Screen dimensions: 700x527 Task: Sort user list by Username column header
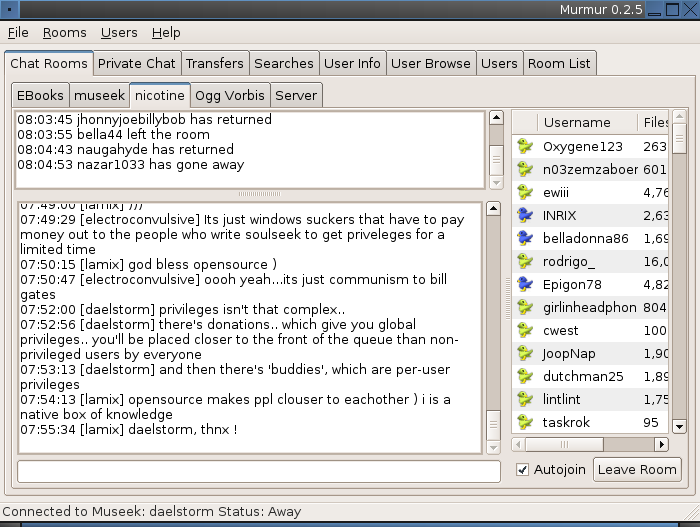(x=587, y=122)
